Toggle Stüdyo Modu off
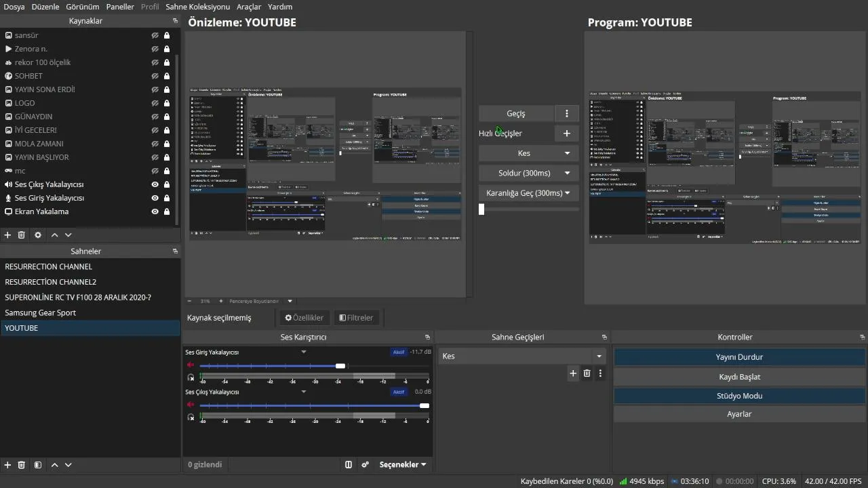 click(739, 396)
